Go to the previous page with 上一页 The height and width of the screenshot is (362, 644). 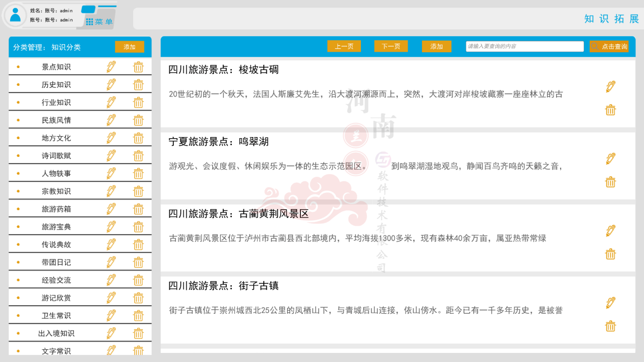tap(344, 46)
